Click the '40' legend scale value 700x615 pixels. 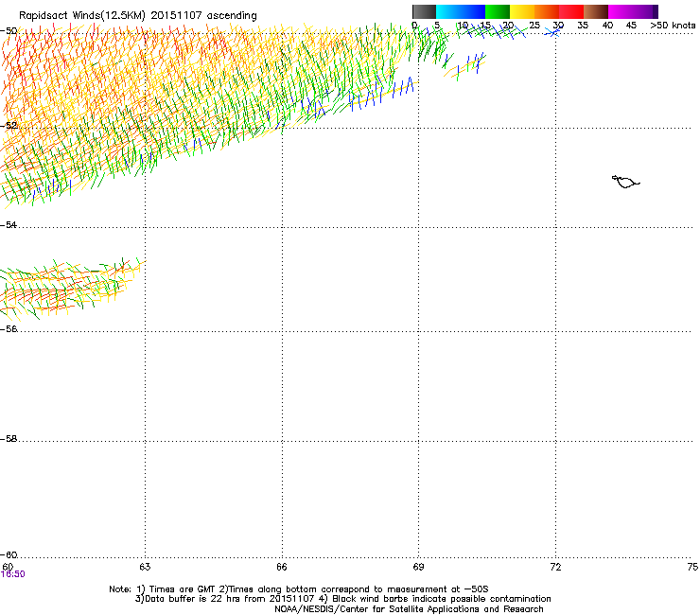click(607, 26)
